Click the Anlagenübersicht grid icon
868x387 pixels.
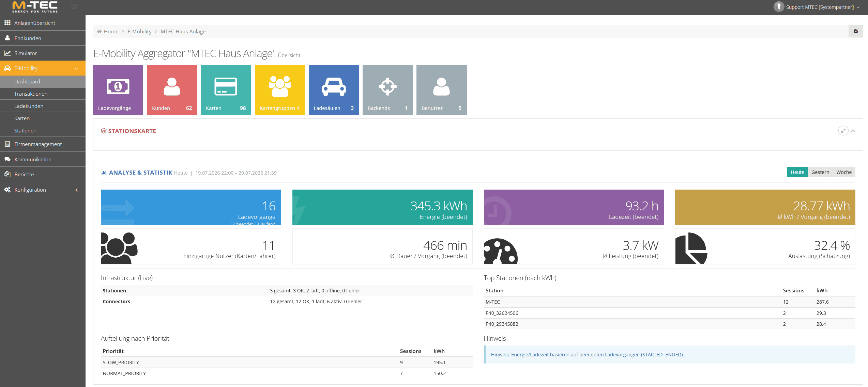pyautogui.click(x=7, y=23)
